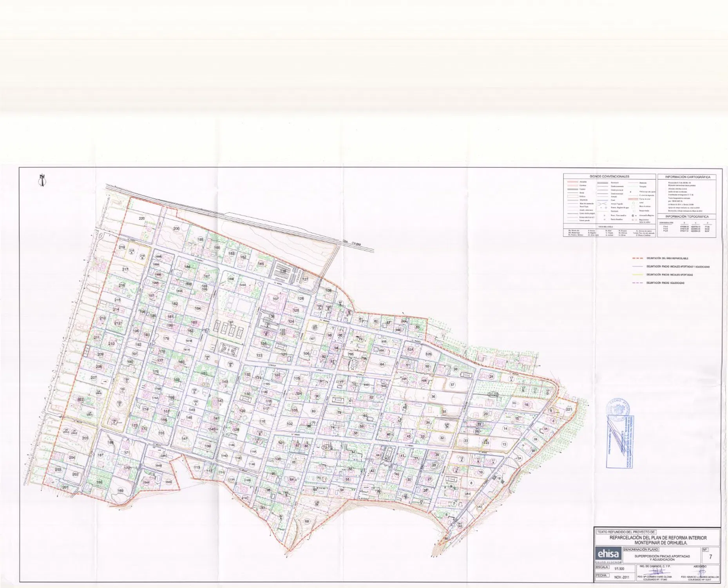Click the Información Topográfica header
Screen dimensions: 728x588
coord(687,216)
